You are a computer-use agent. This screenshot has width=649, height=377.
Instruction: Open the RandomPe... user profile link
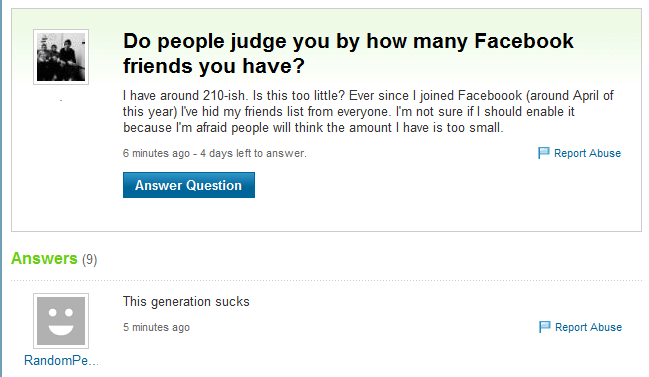[61, 360]
